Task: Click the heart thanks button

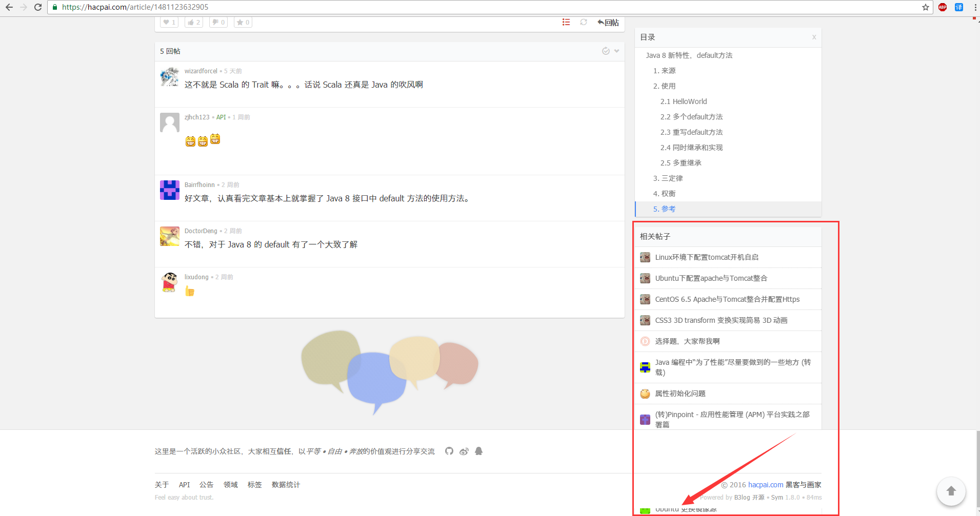Action: click(169, 23)
